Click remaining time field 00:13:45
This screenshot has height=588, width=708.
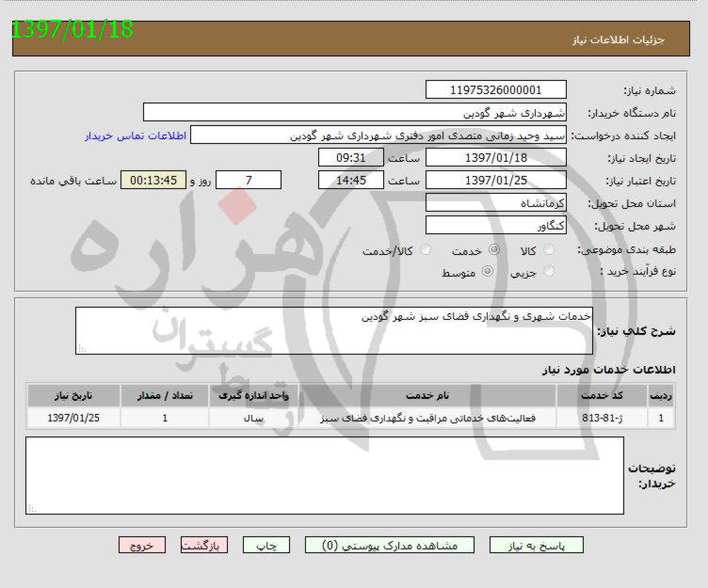pyautogui.click(x=153, y=180)
